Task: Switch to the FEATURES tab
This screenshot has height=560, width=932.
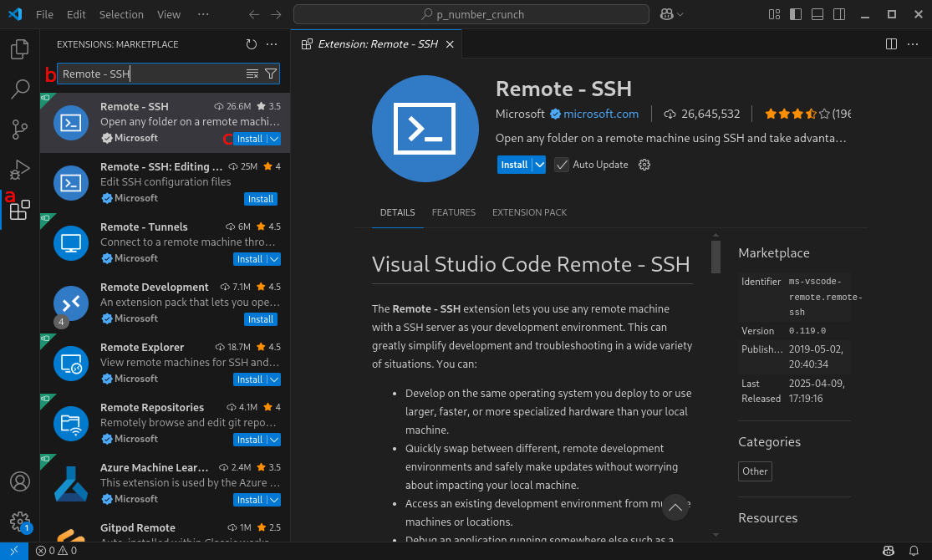Action: (x=454, y=212)
